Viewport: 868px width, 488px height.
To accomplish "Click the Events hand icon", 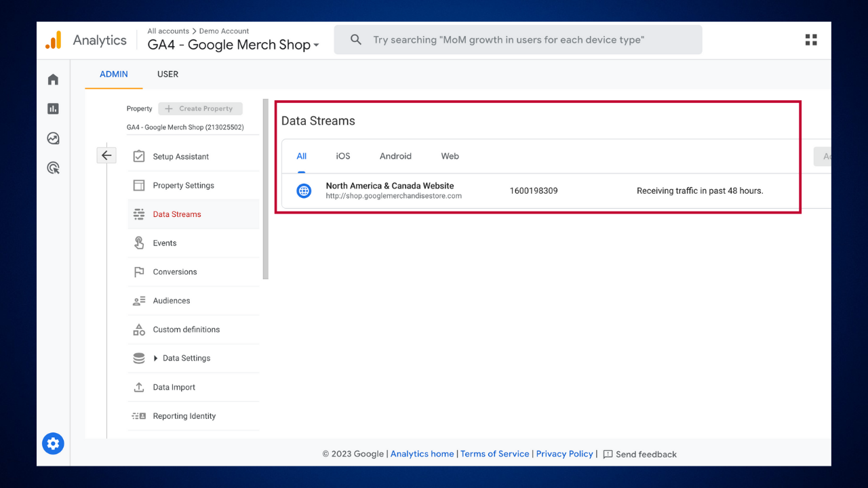I will coord(139,243).
